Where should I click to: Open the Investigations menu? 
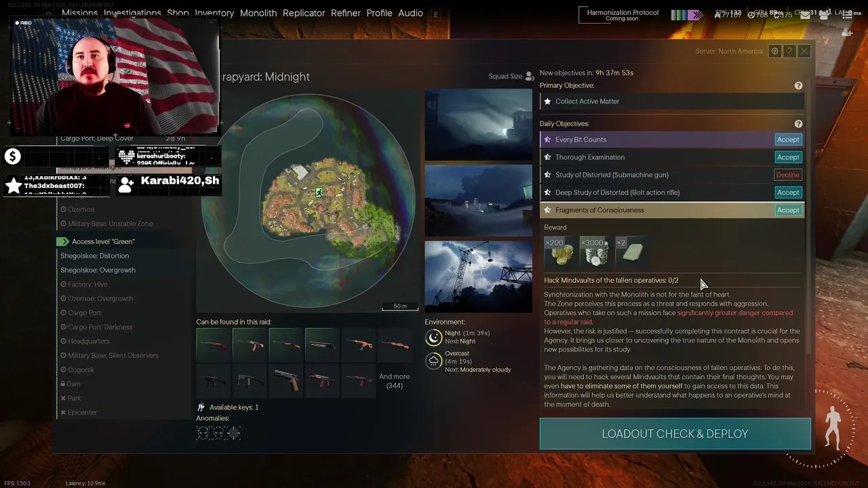132,13
